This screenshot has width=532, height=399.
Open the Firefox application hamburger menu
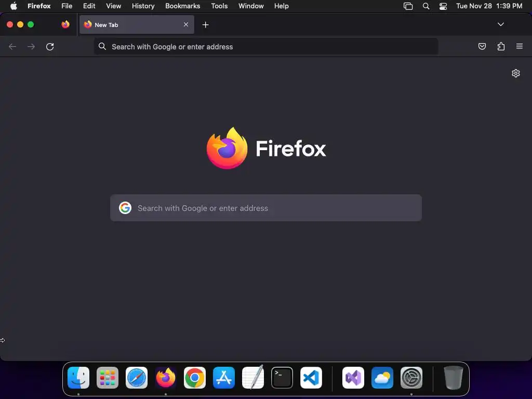coord(520,46)
